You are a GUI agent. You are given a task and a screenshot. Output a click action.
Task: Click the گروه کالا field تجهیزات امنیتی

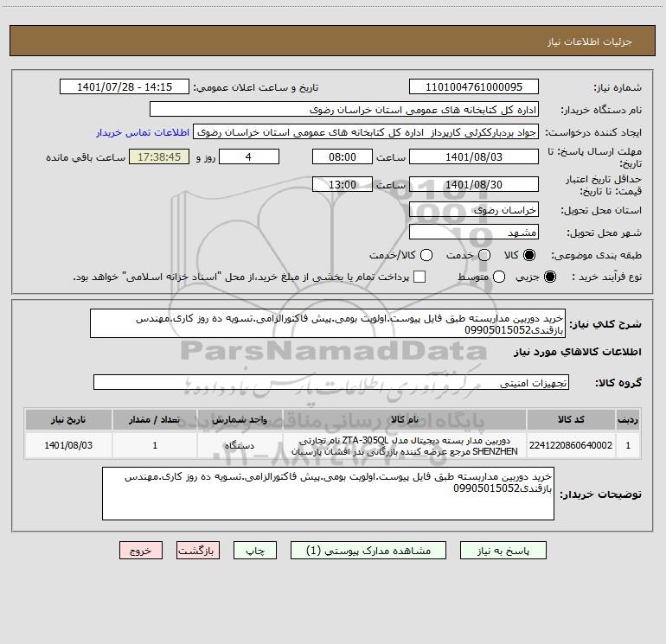331,382
